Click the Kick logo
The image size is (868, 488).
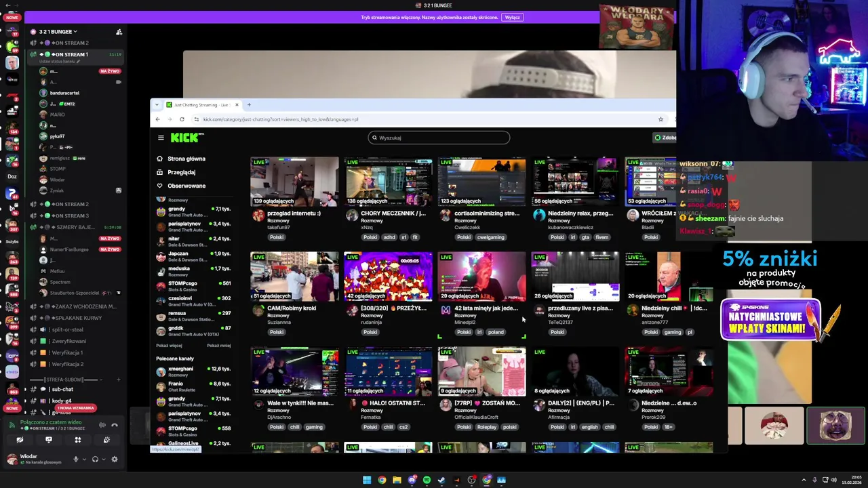[186, 138]
